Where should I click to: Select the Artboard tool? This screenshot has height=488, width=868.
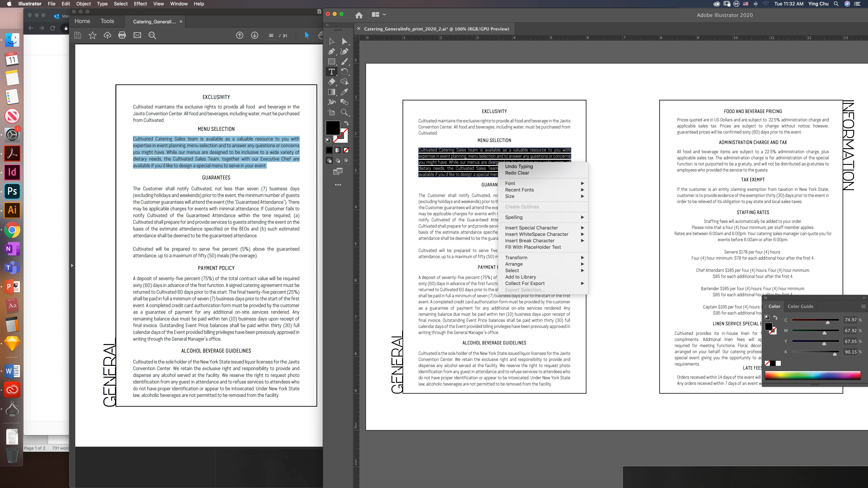[332, 113]
